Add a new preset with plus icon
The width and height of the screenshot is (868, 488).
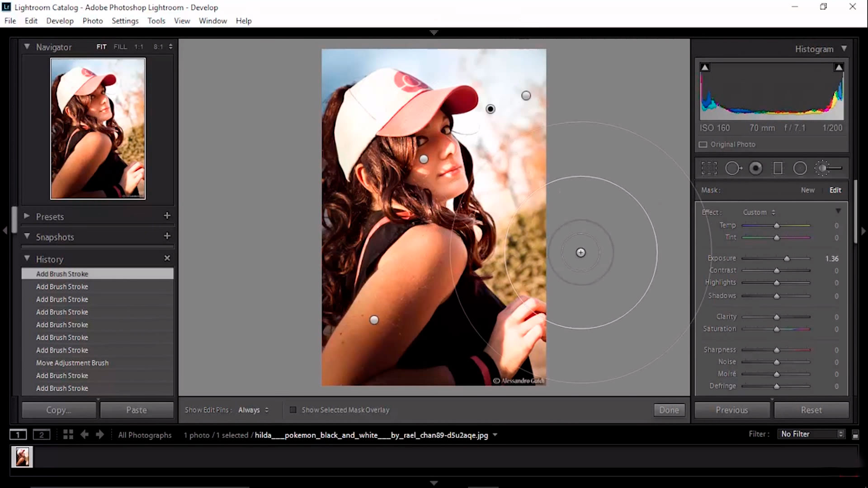coord(167,216)
